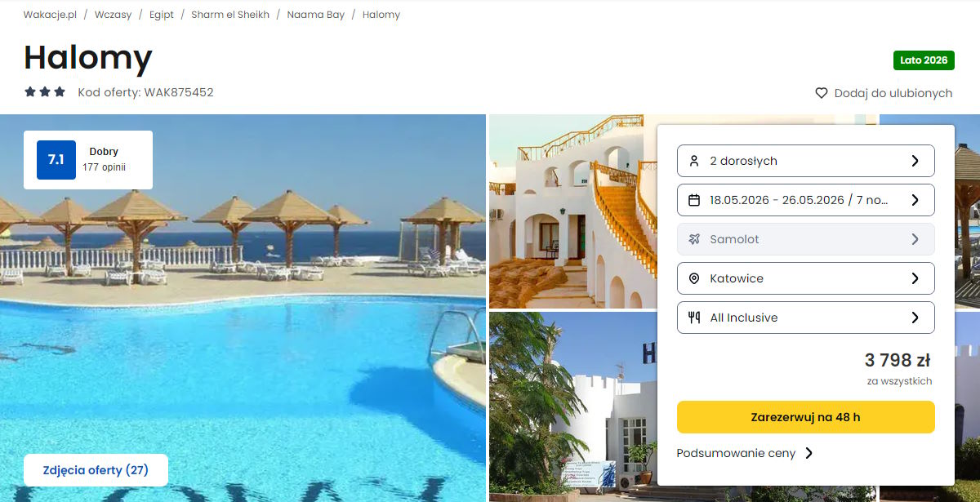Click the three-star hotel rating icons
The height and width of the screenshot is (502, 980).
pyautogui.click(x=45, y=92)
